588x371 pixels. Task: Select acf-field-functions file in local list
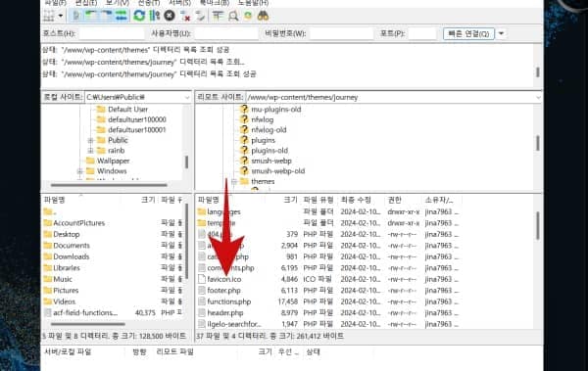coord(85,312)
